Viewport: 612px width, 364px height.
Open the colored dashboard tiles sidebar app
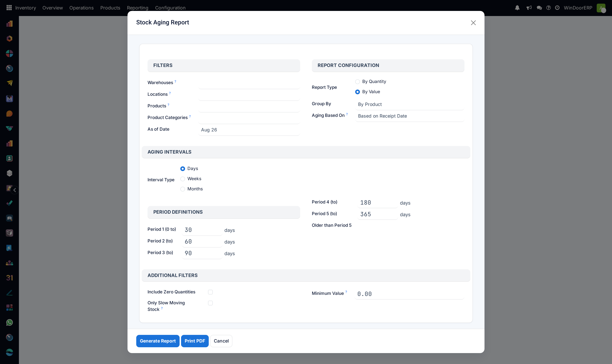click(x=9, y=308)
